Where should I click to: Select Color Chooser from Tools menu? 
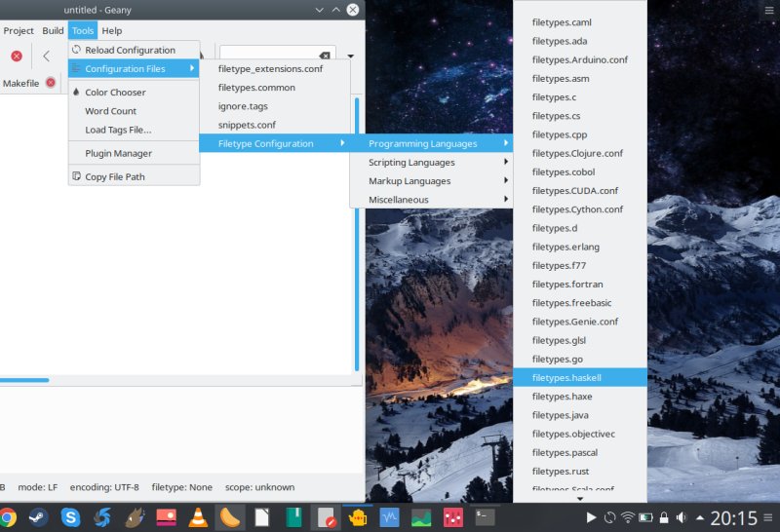[115, 93]
